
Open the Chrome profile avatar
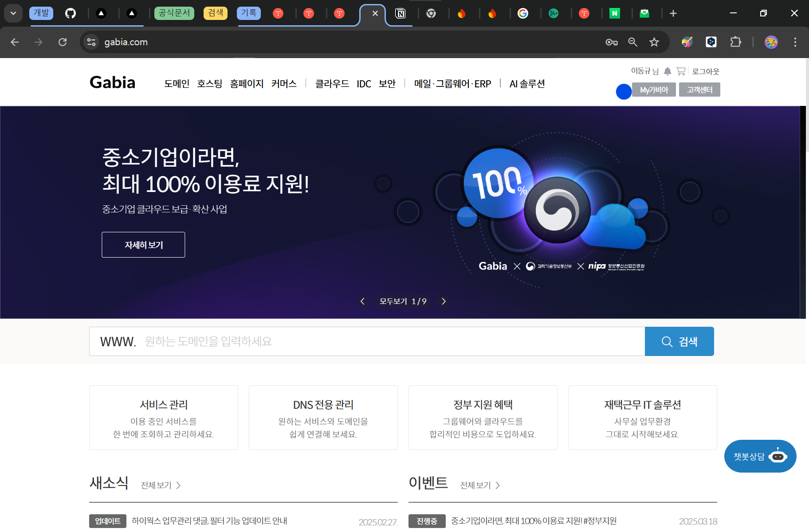(771, 42)
